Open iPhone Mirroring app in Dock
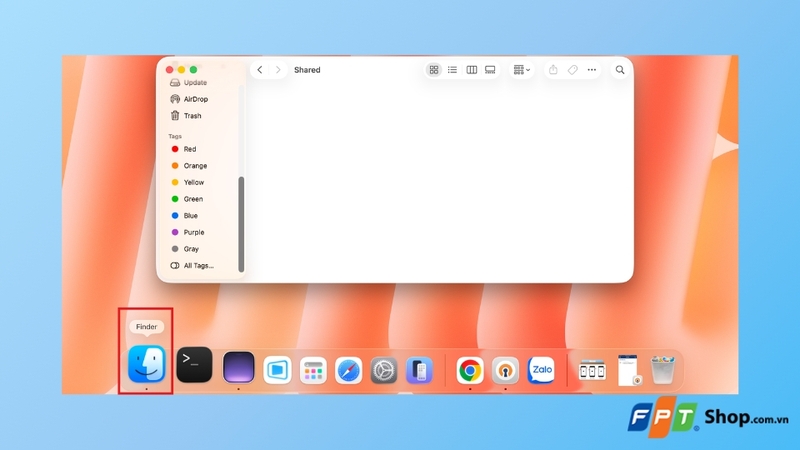The height and width of the screenshot is (450, 800). coord(419,370)
